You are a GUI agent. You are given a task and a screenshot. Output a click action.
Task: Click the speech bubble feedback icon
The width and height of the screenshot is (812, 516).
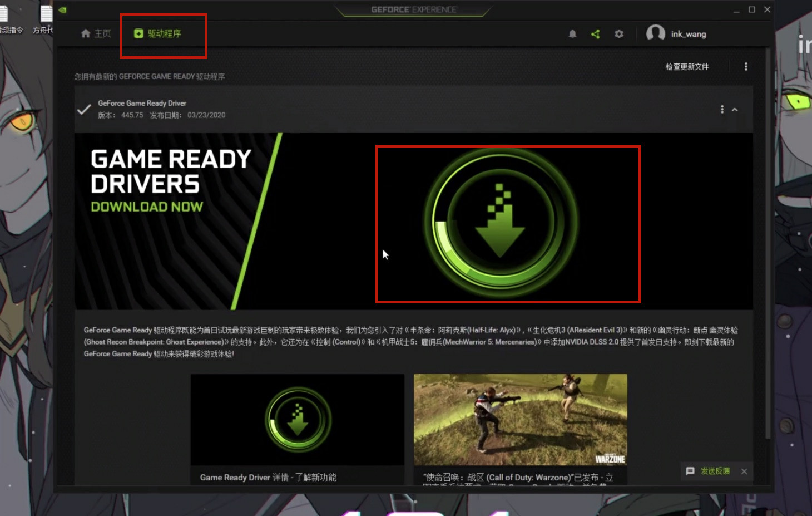point(690,471)
